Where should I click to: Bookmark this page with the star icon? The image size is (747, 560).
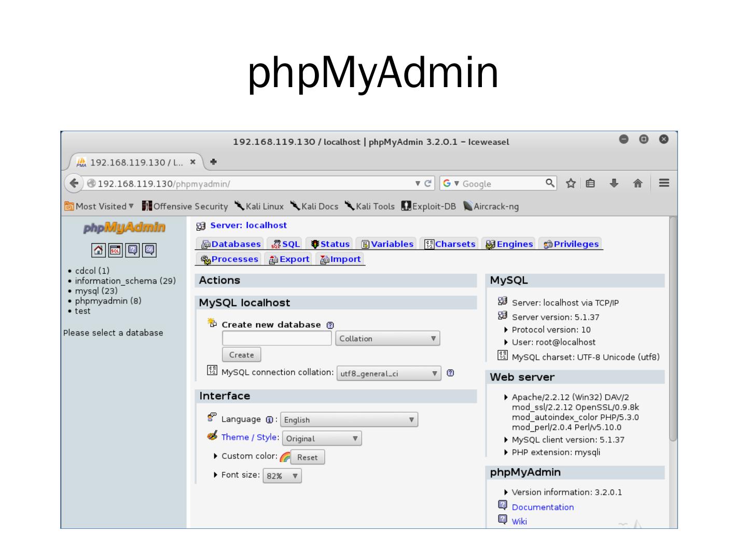click(x=571, y=183)
